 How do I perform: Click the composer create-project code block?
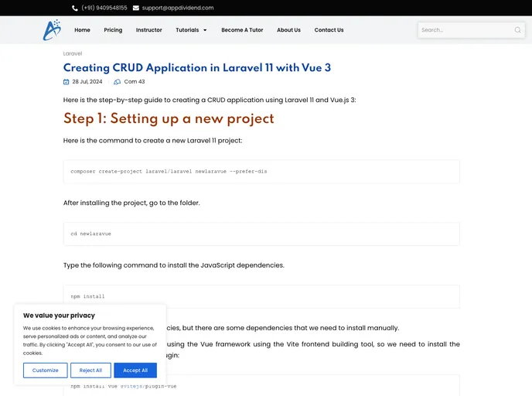(261, 172)
